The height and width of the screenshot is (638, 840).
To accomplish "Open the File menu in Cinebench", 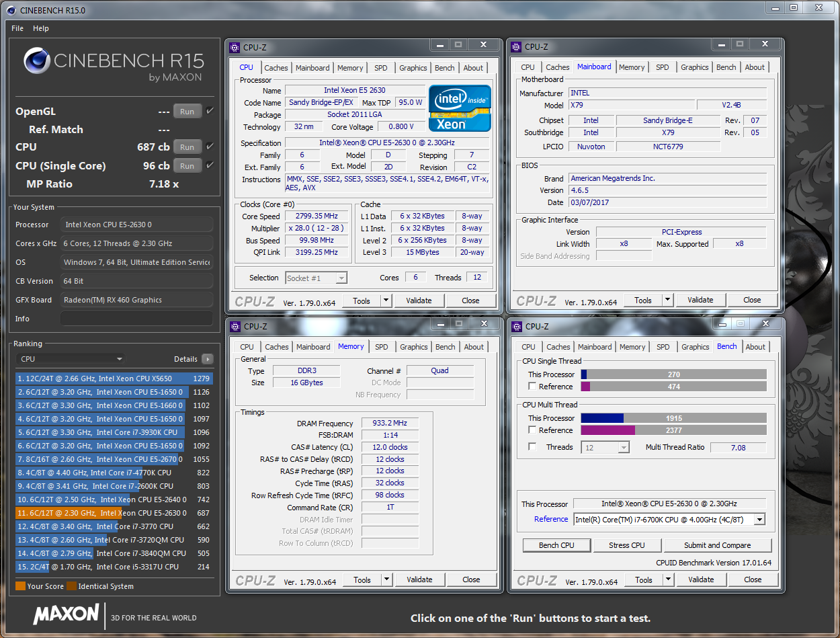I will (x=17, y=28).
